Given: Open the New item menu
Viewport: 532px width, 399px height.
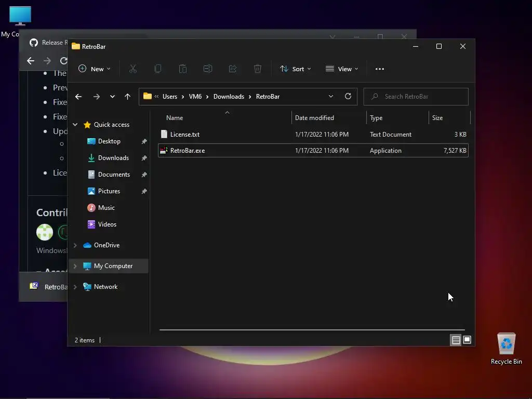Looking at the screenshot, I should pyautogui.click(x=95, y=69).
